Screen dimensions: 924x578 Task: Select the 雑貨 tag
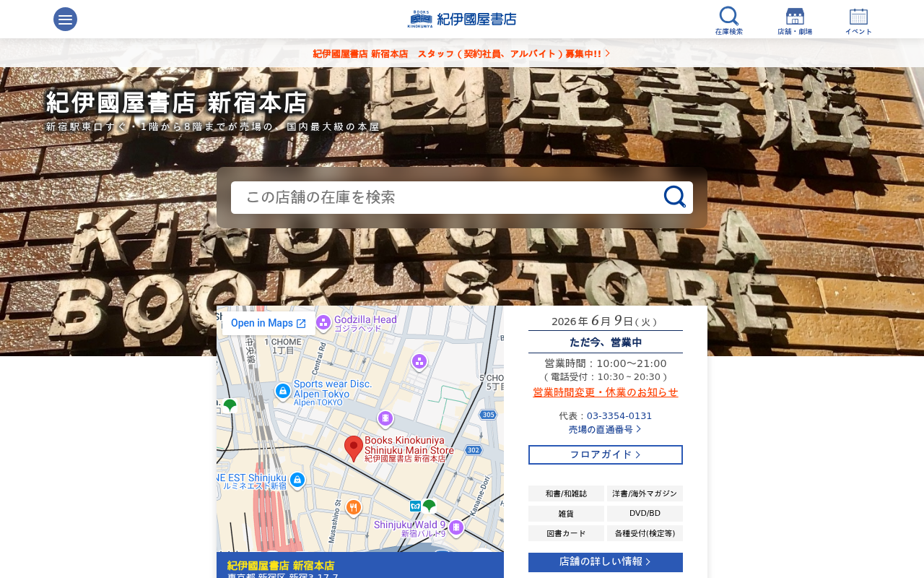pos(566,514)
